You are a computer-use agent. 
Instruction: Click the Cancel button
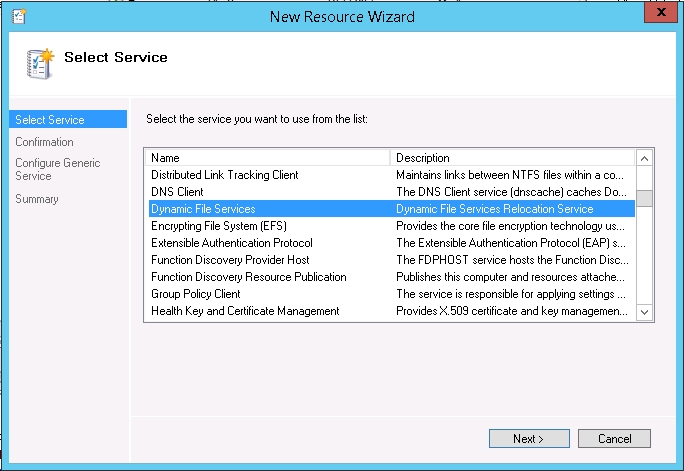pyautogui.click(x=614, y=439)
